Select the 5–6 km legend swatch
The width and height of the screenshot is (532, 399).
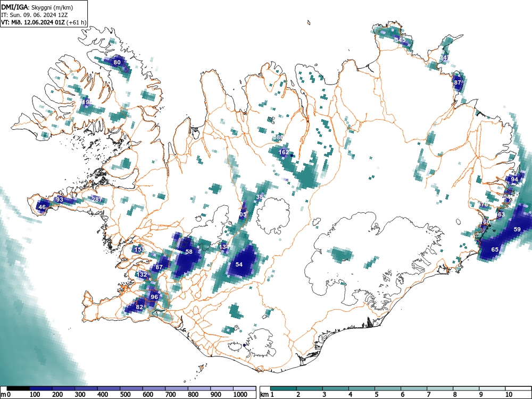(387, 388)
